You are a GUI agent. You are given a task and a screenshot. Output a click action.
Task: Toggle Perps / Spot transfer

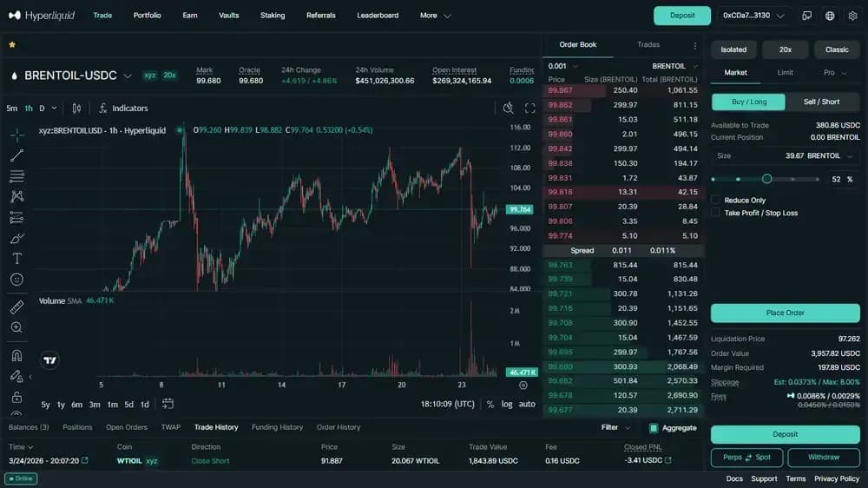[746, 458]
